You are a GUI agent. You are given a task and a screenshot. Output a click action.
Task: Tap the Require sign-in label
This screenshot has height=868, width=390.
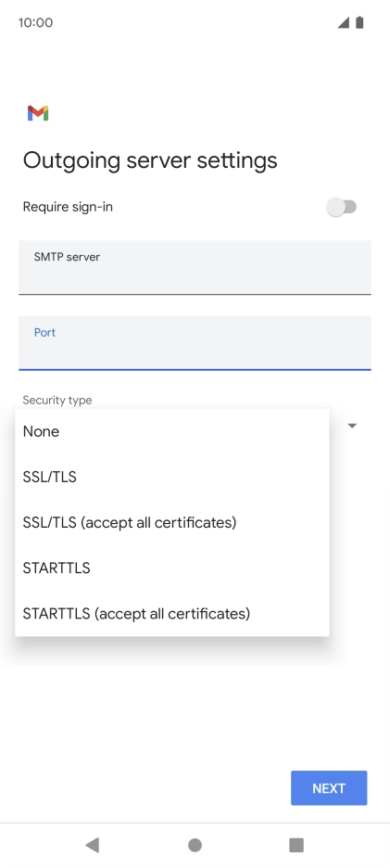(68, 207)
